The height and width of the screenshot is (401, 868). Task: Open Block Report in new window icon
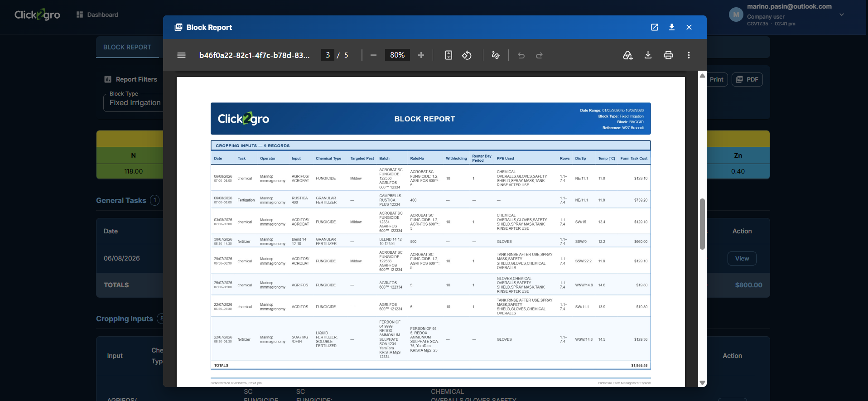655,27
